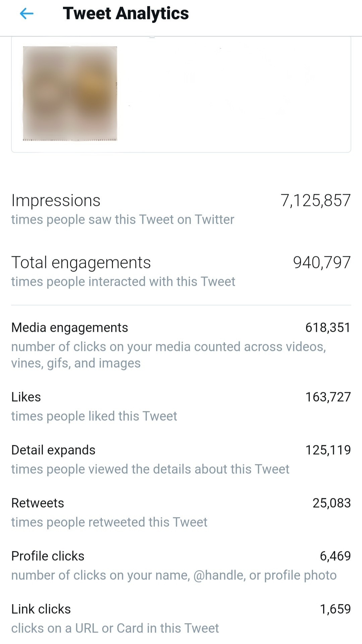Image resolution: width=362 pixels, height=644 pixels.
Task: Select the Detail expands row
Action: 54,450
